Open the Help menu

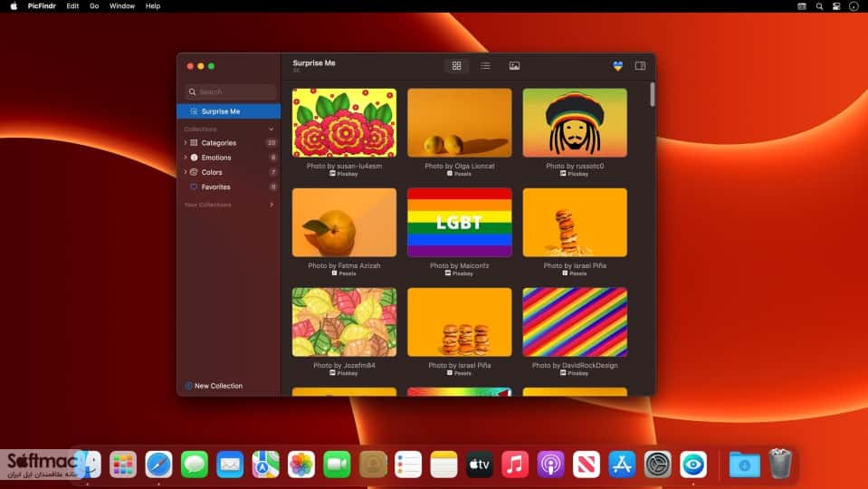153,6
